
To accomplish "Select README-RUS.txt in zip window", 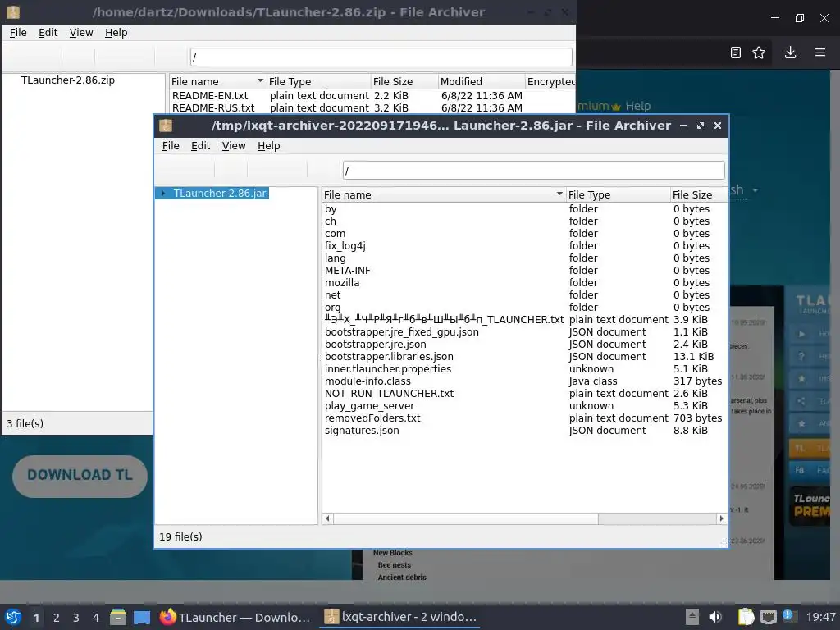I will pos(213,108).
